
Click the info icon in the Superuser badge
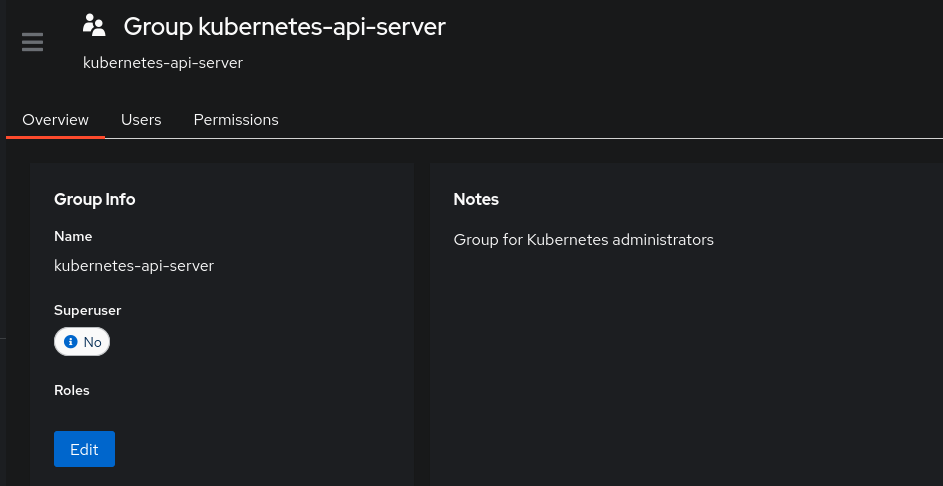pos(71,342)
